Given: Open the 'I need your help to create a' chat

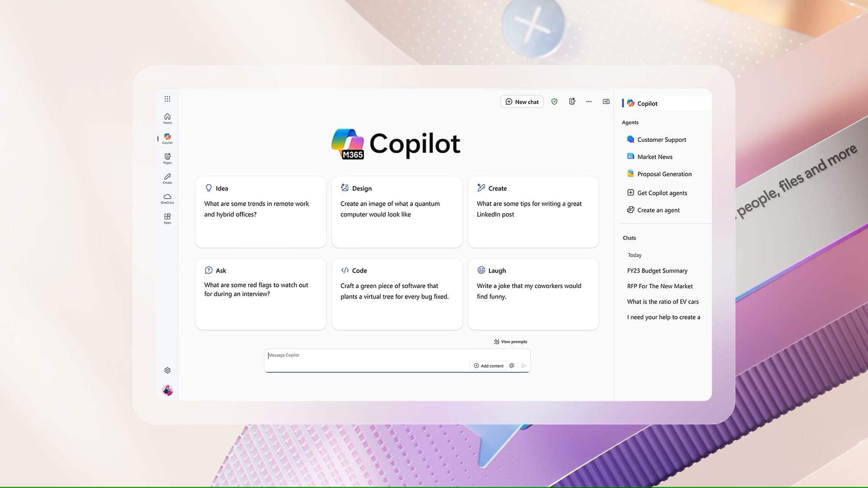Looking at the screenshot, I should point(664,317).
